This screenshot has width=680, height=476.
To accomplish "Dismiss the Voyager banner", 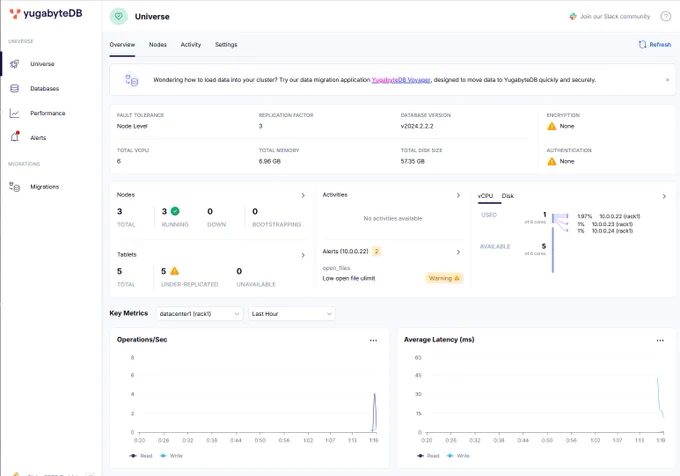I will pos(667,80).
